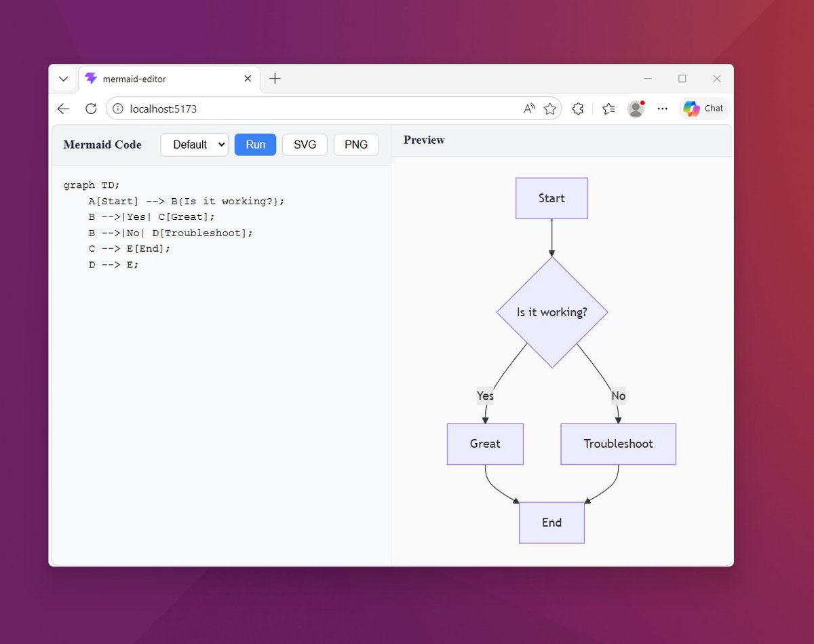Select the Great node in the diagram
This screenshot has width=814, height=644.
click(x=485, y=444)
